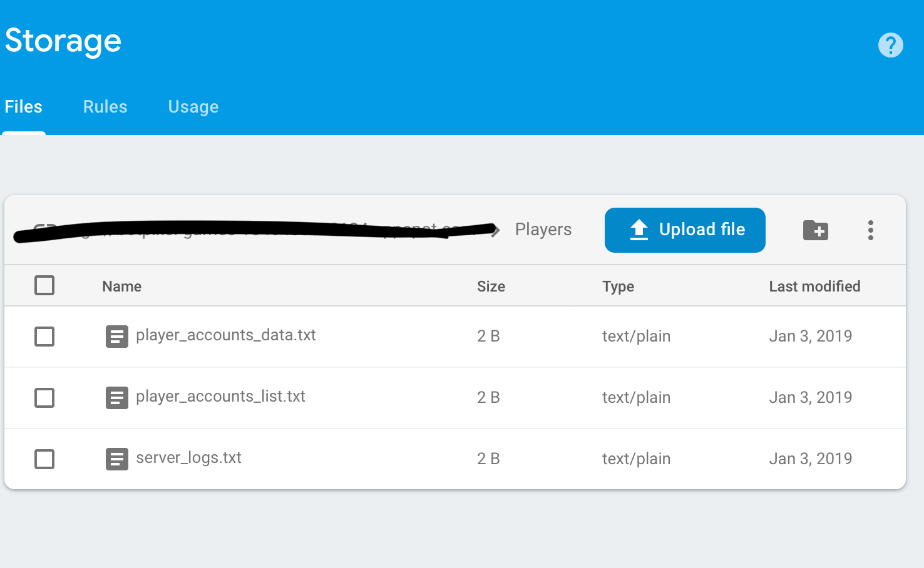
Task: Click the Name column header
Action: [x=122, y=287]
